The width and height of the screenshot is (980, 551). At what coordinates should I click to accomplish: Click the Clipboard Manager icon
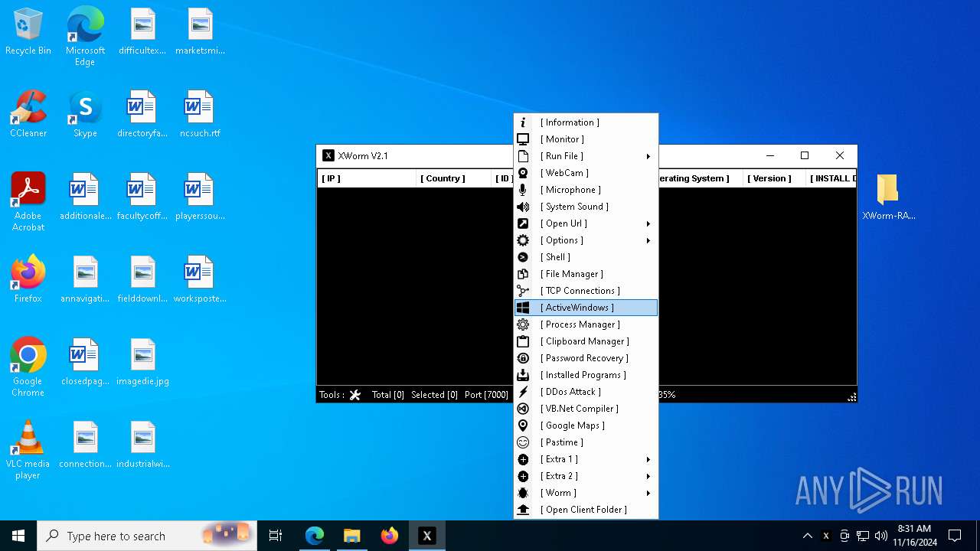pyautogui.click(x=523, y=341)
